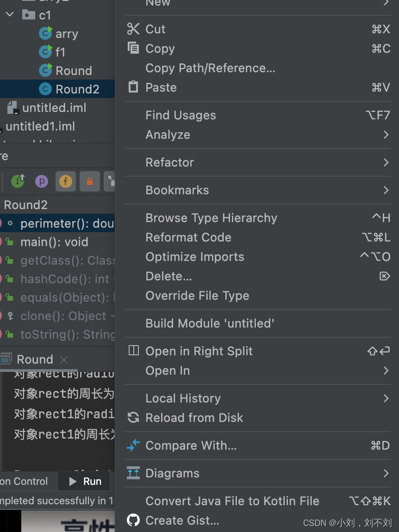Toggle Show Inherited members in Structure view
Viewport: 399px width, 532px height.
(17, 181)
